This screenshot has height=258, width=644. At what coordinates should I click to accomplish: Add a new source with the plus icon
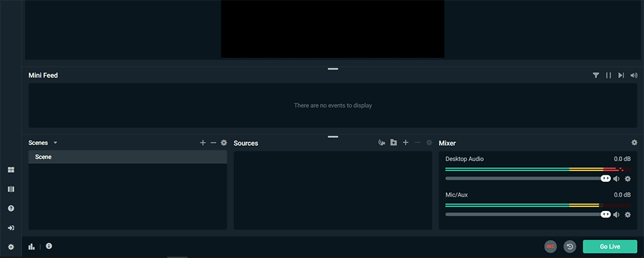click(406, 143)
